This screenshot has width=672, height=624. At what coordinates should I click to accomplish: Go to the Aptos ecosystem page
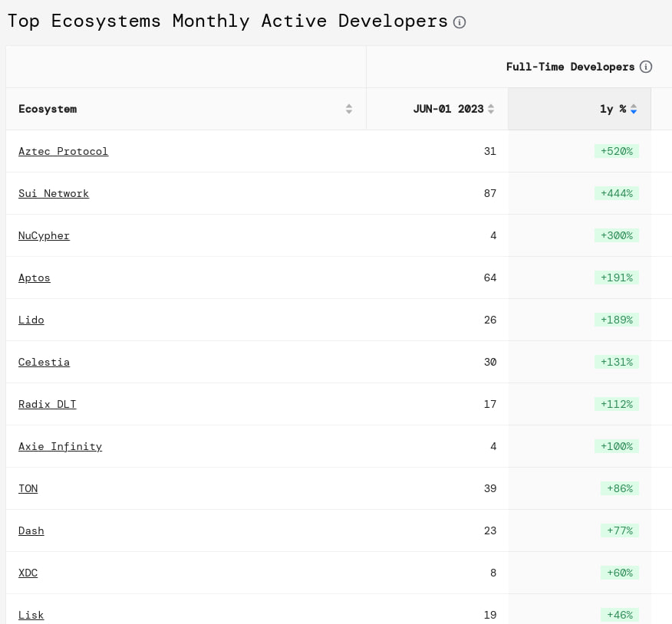[35, 278]
